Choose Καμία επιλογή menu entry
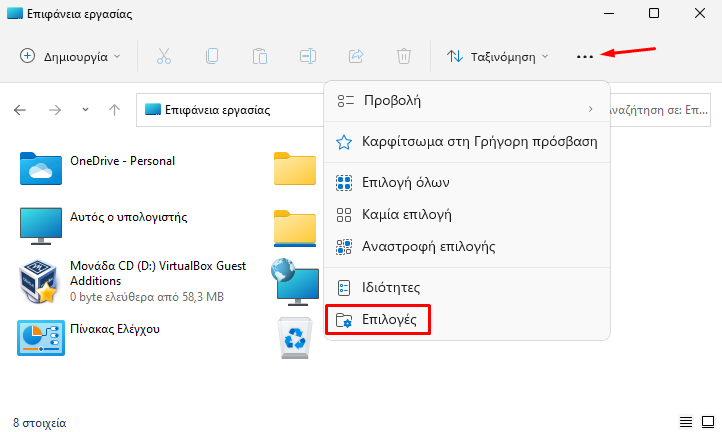The image size is (722, 432). (x=467, y=215)
